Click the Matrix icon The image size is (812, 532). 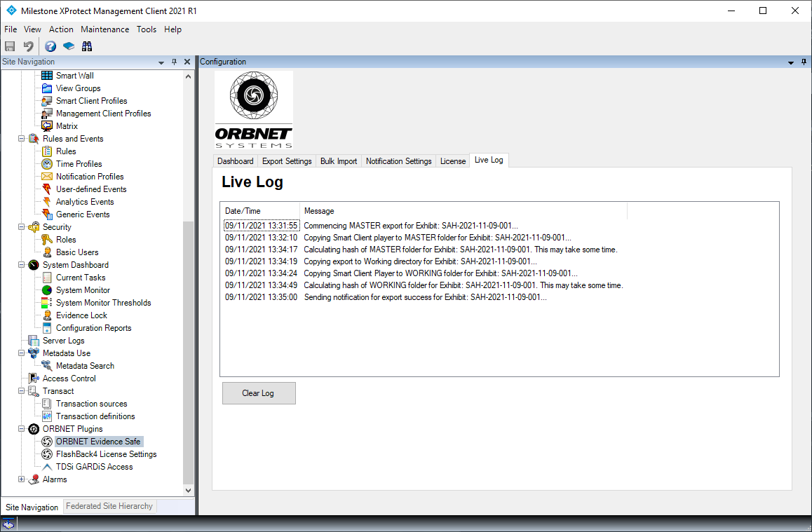click(x=47, y=125)
